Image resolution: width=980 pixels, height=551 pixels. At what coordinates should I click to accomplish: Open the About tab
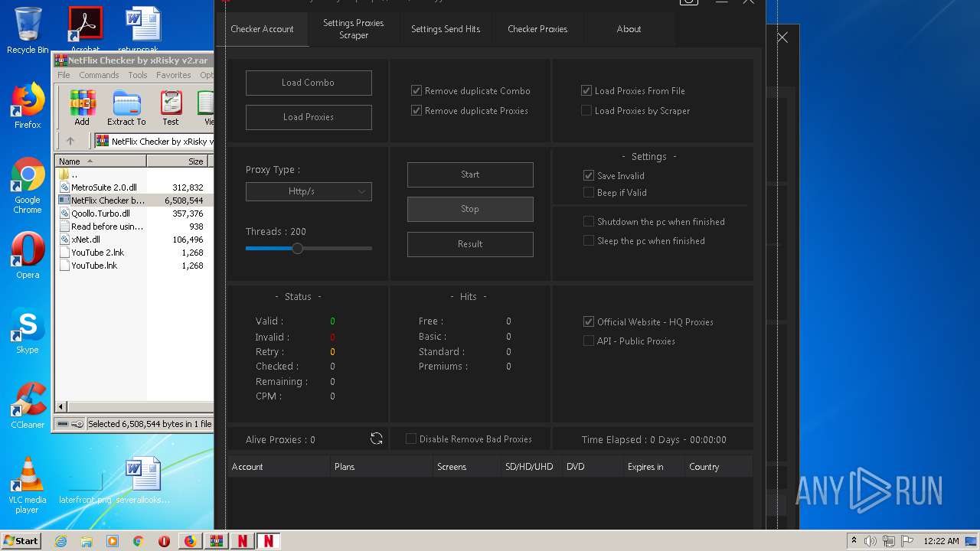(x=629, y=29)
